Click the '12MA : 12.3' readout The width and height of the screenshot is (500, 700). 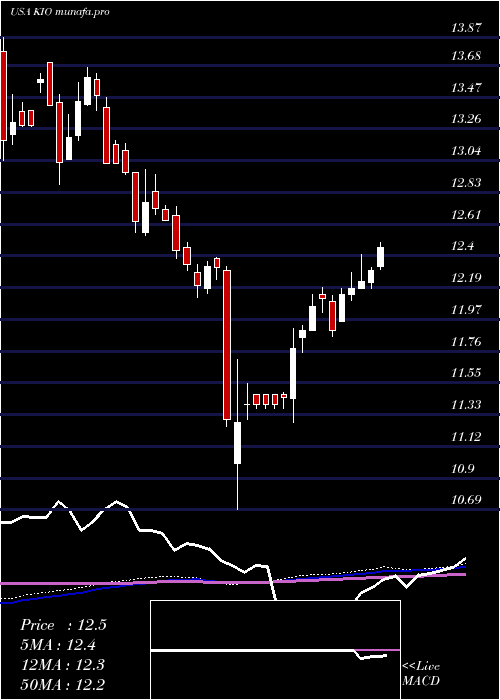(62, 665)
